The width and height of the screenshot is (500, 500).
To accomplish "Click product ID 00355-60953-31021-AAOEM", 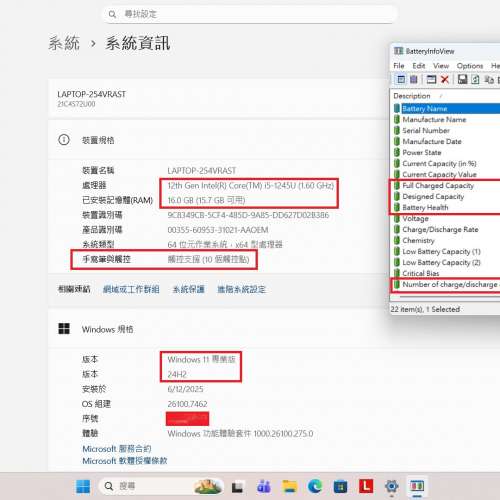I will click(x=218, y=230).
